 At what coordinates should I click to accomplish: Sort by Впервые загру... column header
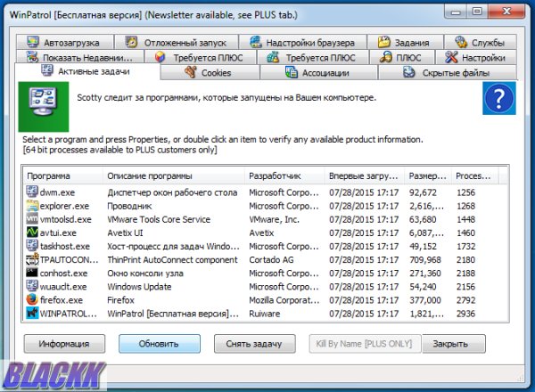coord(364,176)
